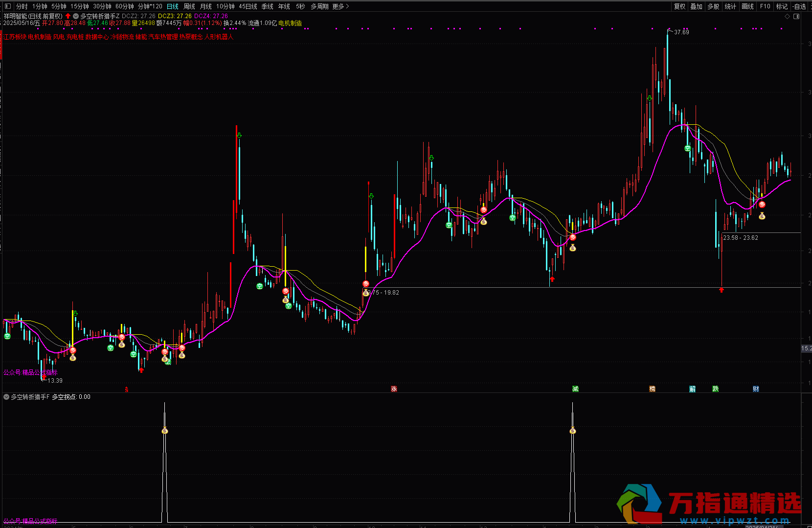Click the red up-arrow beside 祥明智能 title

(x=68, y=16)
